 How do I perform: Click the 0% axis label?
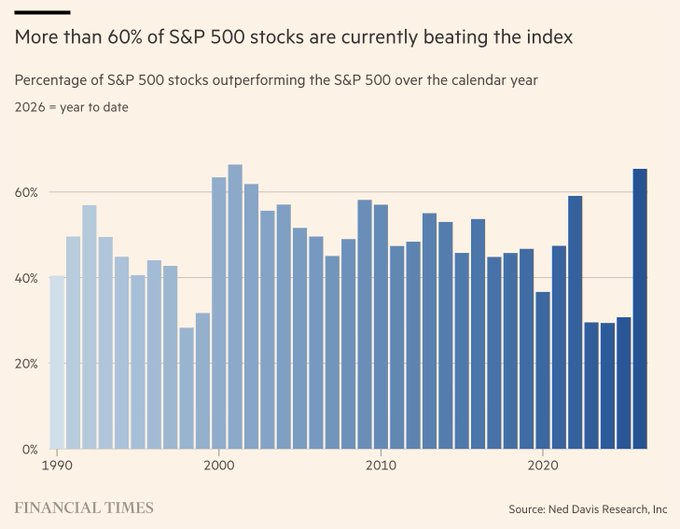tap(30, 449)
